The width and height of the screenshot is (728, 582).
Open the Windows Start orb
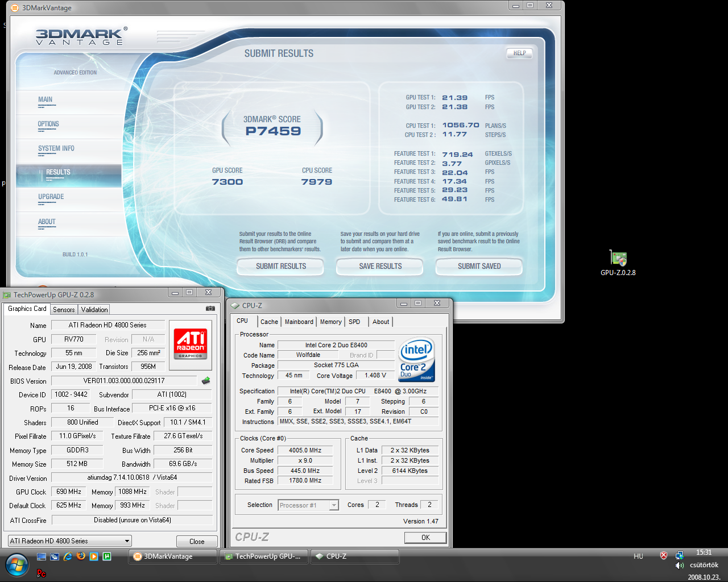pyautogui.click(x=16, y=565)
